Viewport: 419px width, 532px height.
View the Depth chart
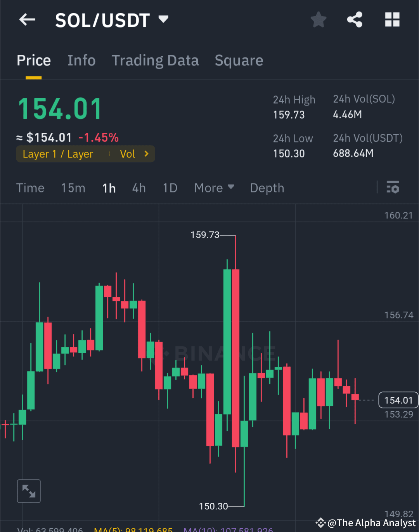click(x=267, y=188)
